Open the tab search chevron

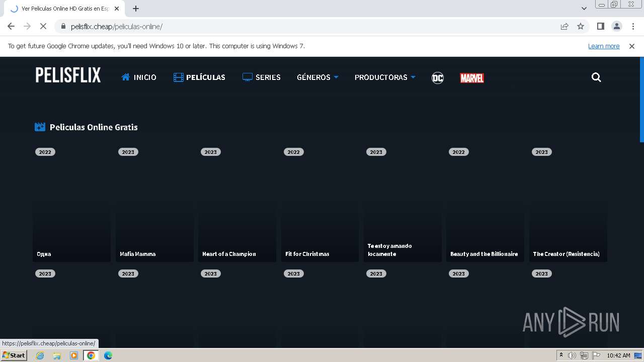(584, 9)
